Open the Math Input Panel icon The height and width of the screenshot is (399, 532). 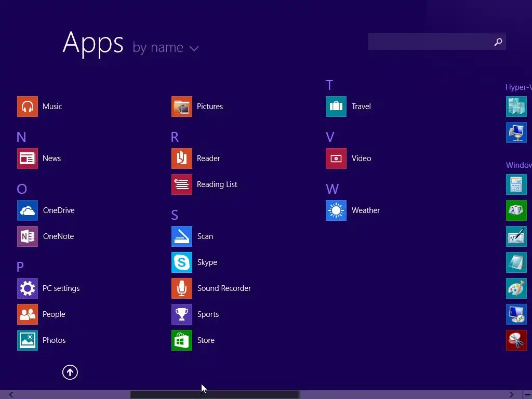pos(516,236)
